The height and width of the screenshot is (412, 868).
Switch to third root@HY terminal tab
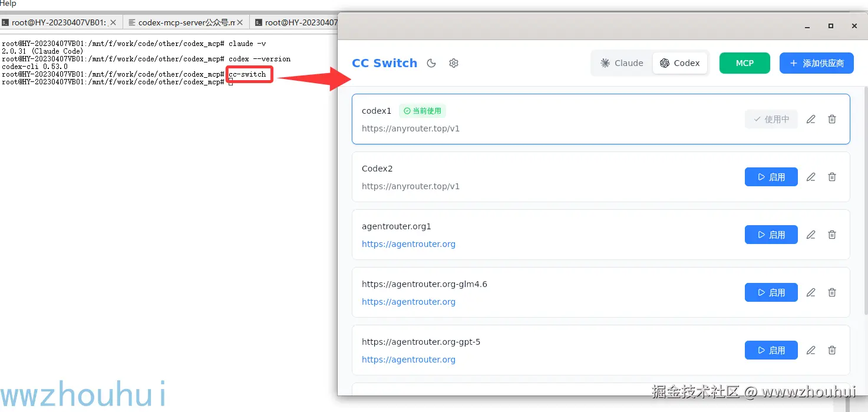coord(295,22)
